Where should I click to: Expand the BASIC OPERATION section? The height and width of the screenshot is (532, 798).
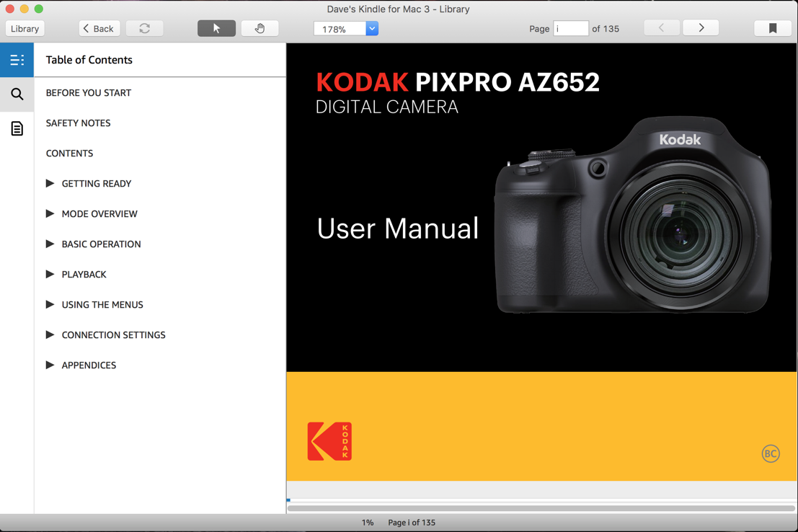(50, 244)
